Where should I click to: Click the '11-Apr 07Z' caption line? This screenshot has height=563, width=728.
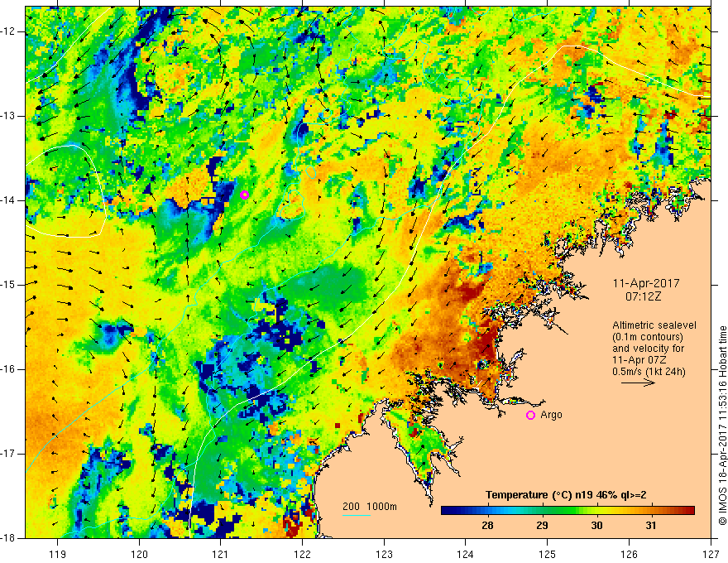click(641, 360)
